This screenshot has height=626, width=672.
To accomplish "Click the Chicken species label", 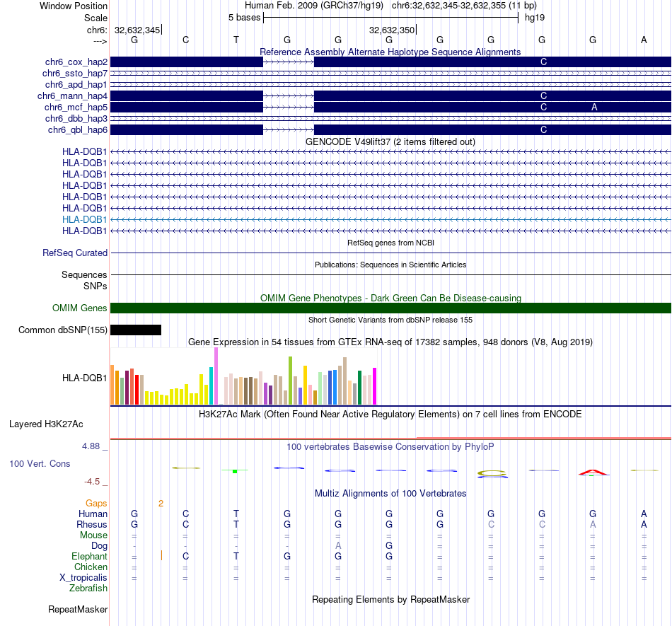I will 91,567.
